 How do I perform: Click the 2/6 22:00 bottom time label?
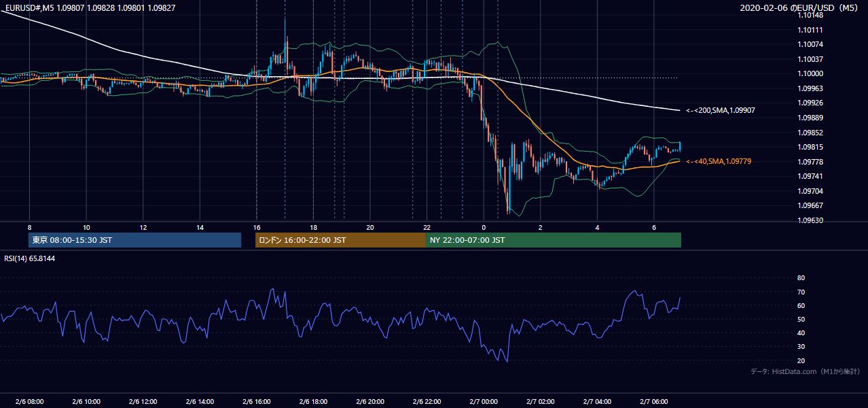[x=427, y=402]
